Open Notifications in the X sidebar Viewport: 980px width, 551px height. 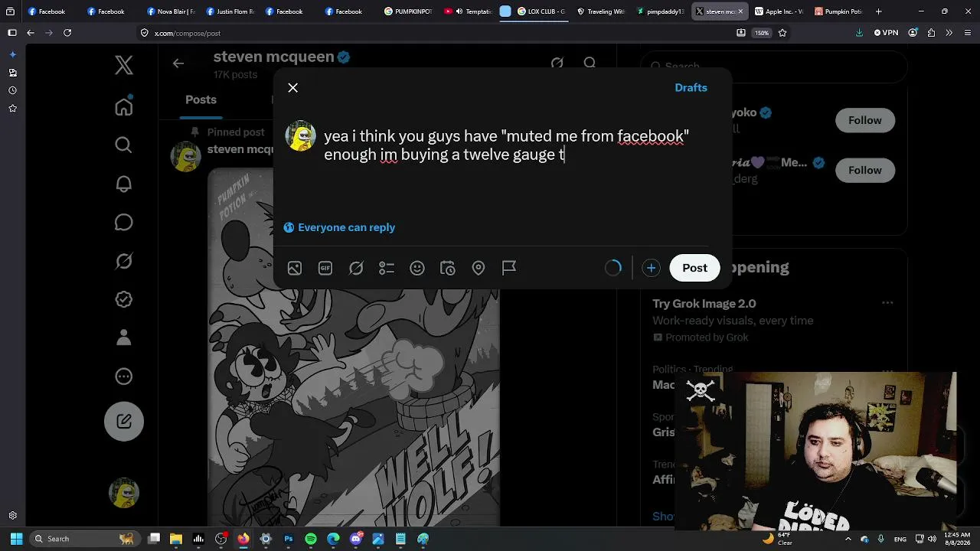point(124,184)
